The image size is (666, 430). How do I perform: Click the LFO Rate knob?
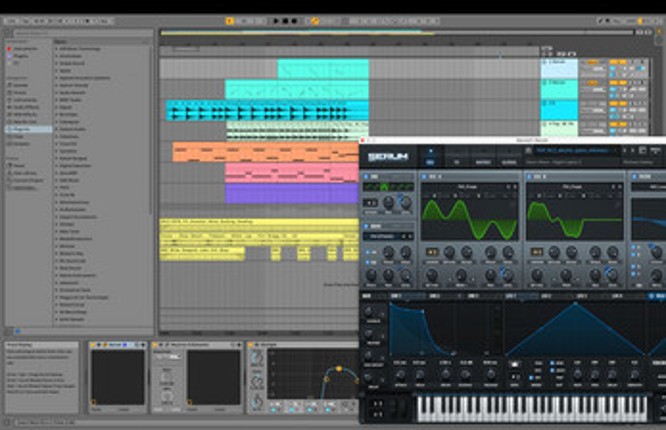[577, 374]
